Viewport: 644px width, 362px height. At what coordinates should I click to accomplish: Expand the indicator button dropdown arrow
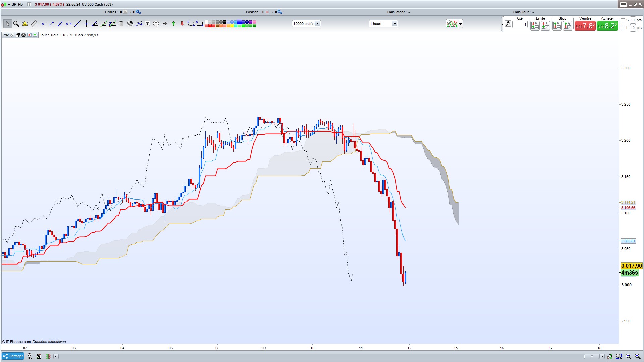(460, 24)
